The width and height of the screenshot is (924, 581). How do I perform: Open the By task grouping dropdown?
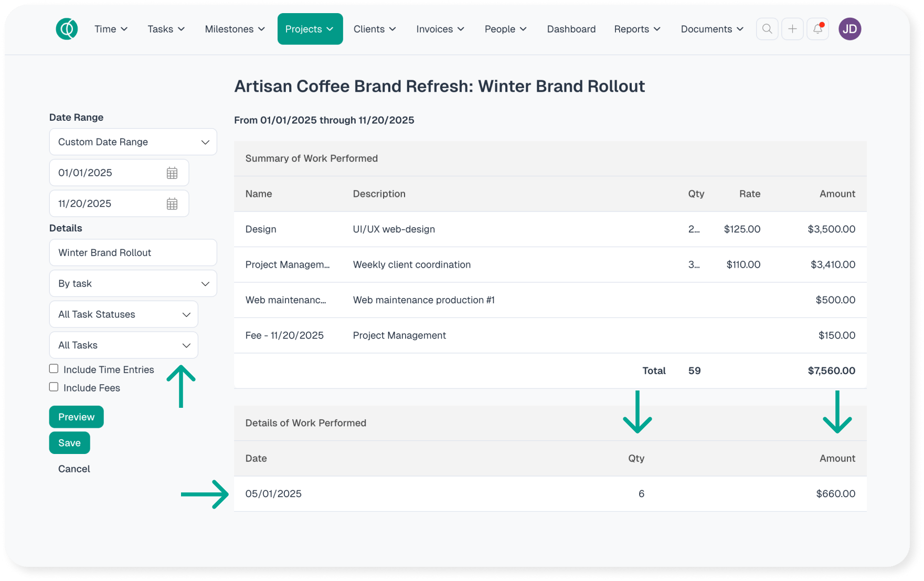coord(133,283)
